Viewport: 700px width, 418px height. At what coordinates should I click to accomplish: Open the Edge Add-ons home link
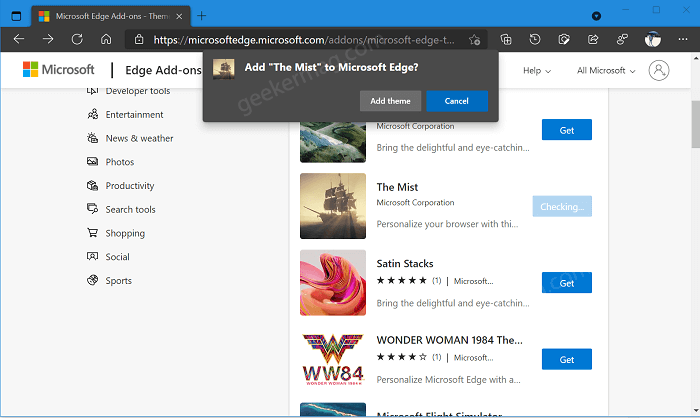163,70
